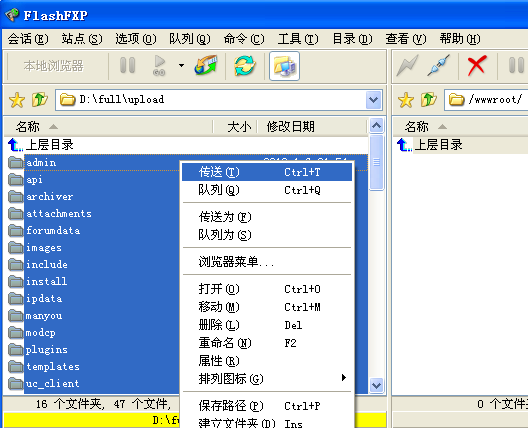Click the pause icon in the remote toolbar
The width and height of the screenshot is (532, 428).
[x=516, y=65]
